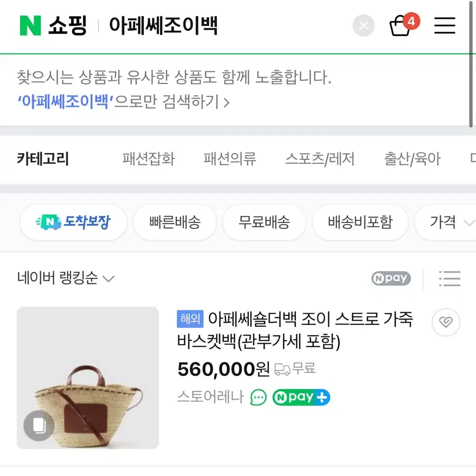The height and width of the screenshot is (476, 476).
Task: Search only for '아페쎄조이백' link
Action: click(123, 102)
